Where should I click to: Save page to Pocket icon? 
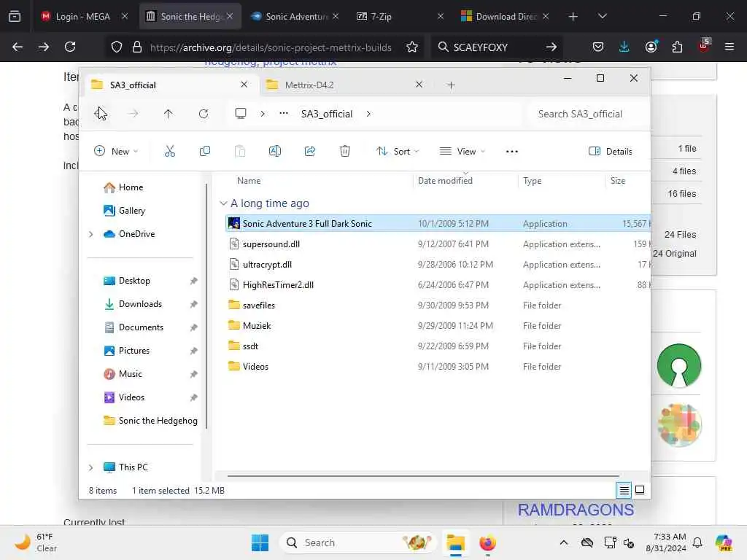598,47
